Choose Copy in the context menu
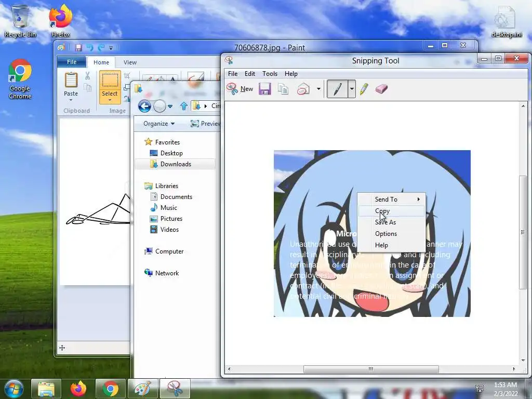 point(392,211)
